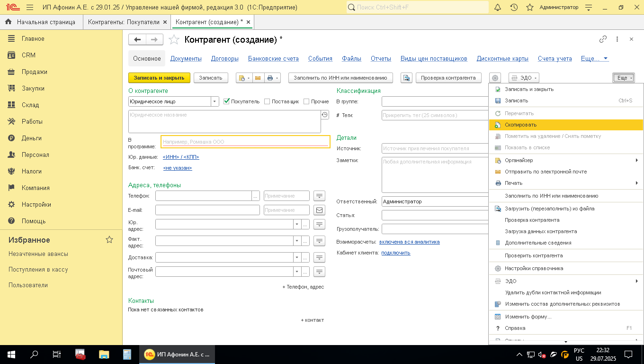
Task: Switch to Контрагенты: Покупатели tab
Action: (124, 22)
